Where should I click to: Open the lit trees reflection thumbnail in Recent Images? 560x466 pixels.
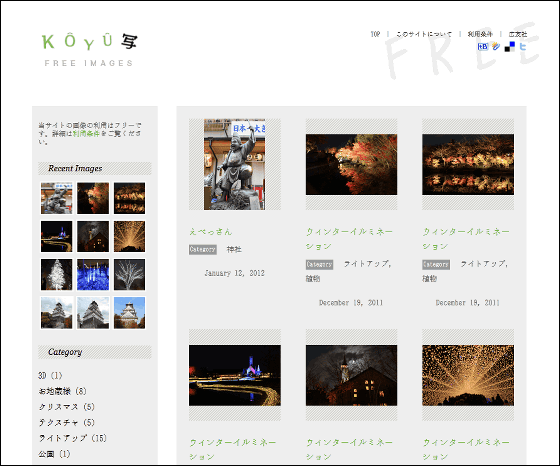coord(129,198)
